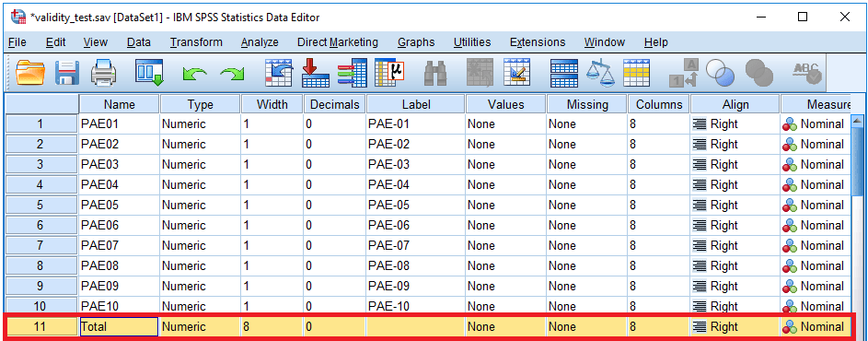
Task: Click the Values column header
Action: (506, 104)
